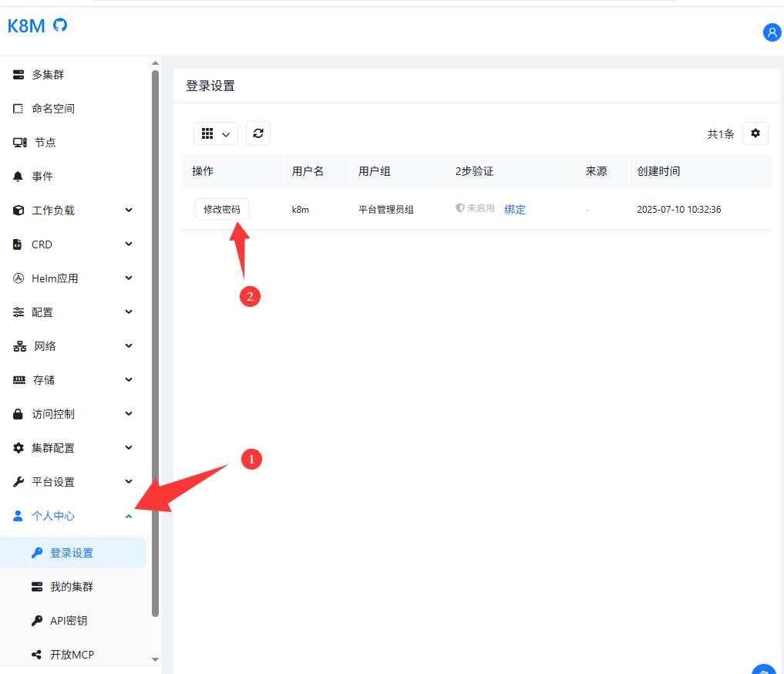Screen dimensions: 784x674
Task: Open table settings gear button
Action: (x=755, y=133)
